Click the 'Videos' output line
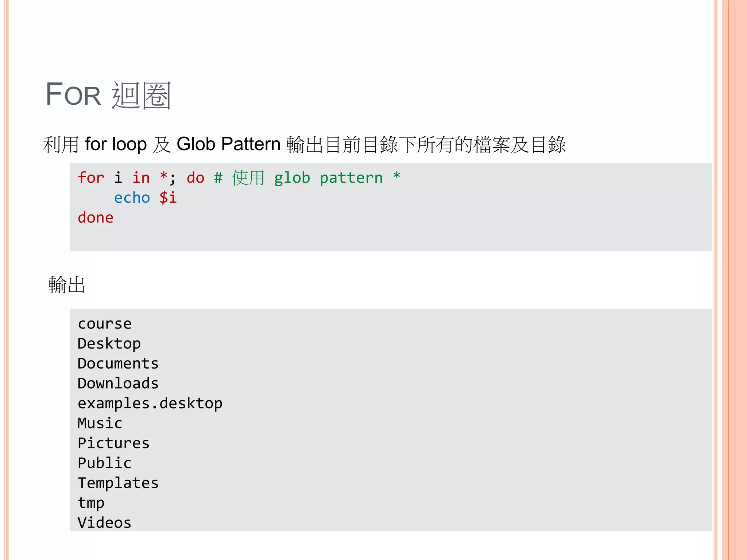Screen dimensions: 747x560 (x=104, y=523)
